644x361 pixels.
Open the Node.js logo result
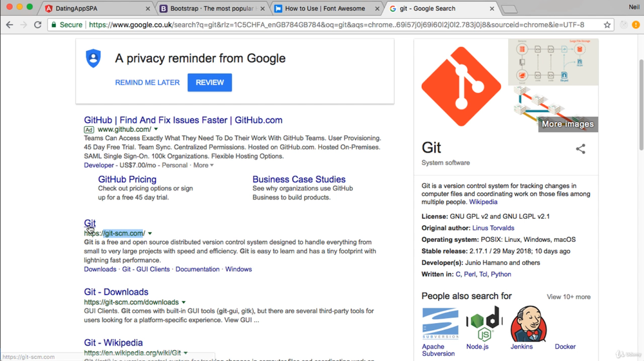(x=484, y=324)
